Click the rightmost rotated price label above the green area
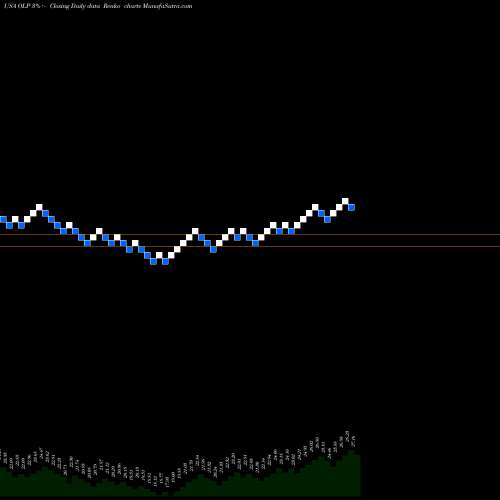This screenshot has width=500, height=500. click(354, 441)
